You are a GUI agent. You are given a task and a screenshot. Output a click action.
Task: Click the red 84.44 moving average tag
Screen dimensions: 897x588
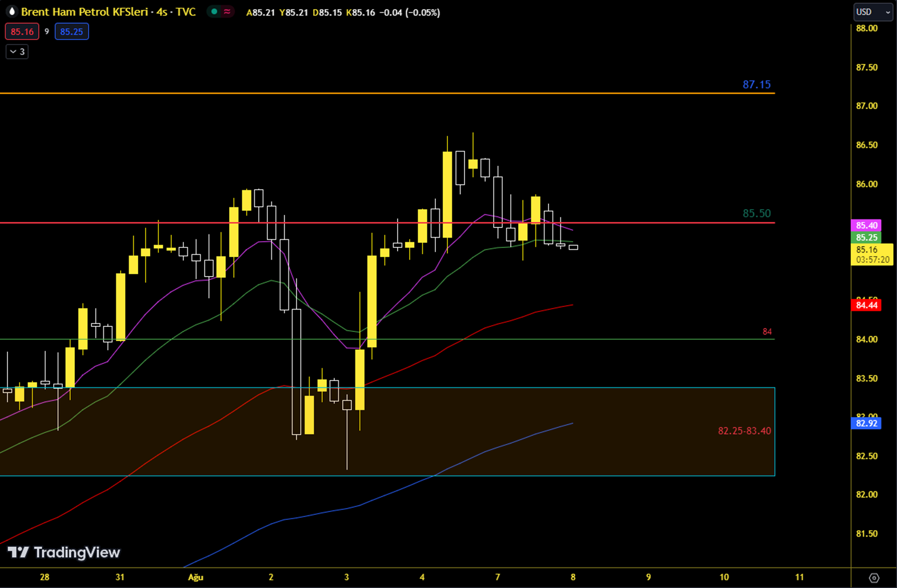click(866, 305)
